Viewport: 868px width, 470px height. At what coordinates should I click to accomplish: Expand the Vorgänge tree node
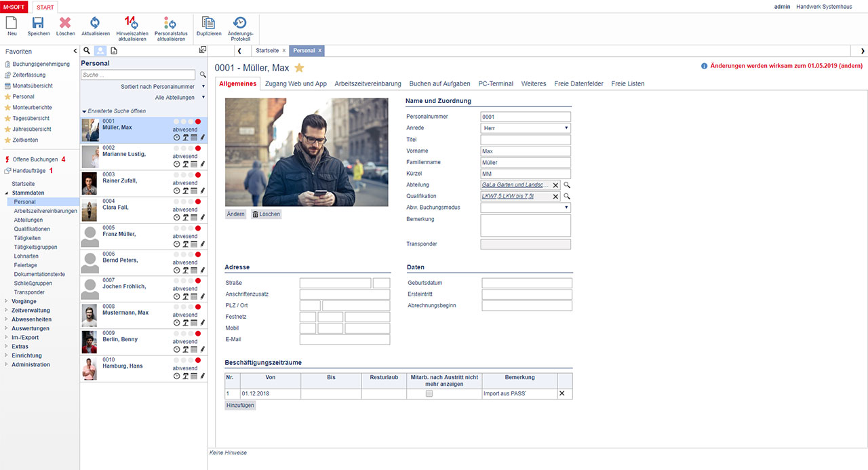[x=7, y=301]
